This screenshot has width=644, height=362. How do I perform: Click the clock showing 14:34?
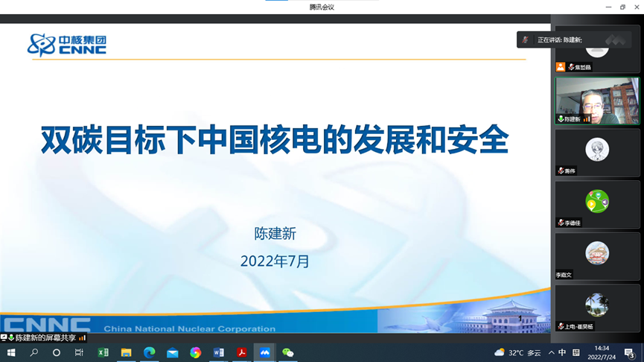pos(602,352)
